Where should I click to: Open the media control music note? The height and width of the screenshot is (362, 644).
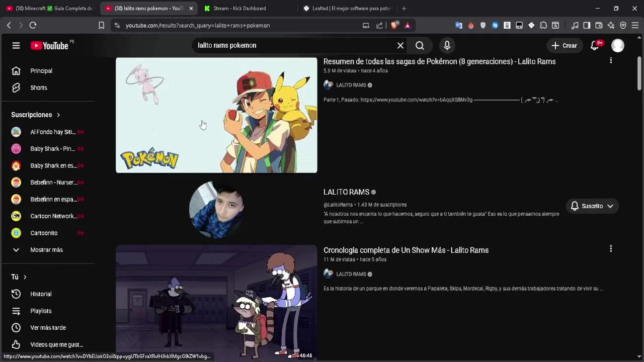[x=575, y=25]
